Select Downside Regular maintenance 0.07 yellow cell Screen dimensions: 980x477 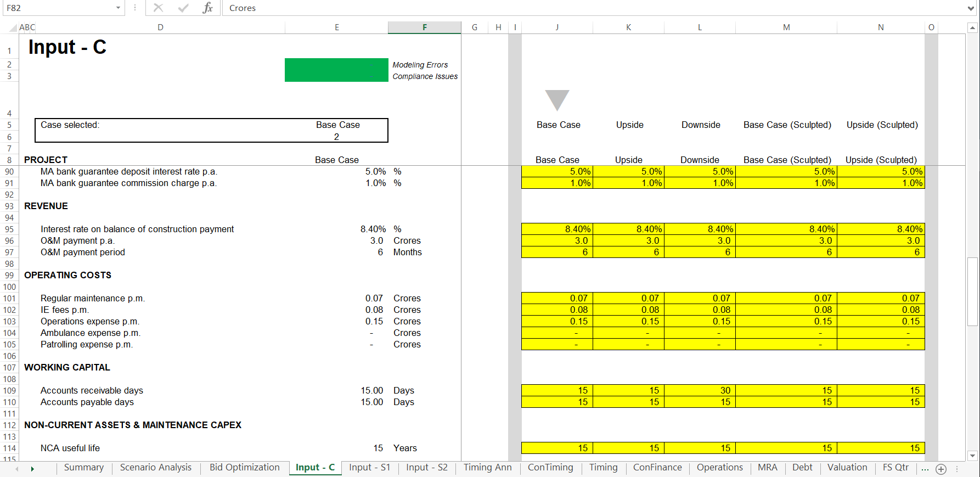(700, 298)
